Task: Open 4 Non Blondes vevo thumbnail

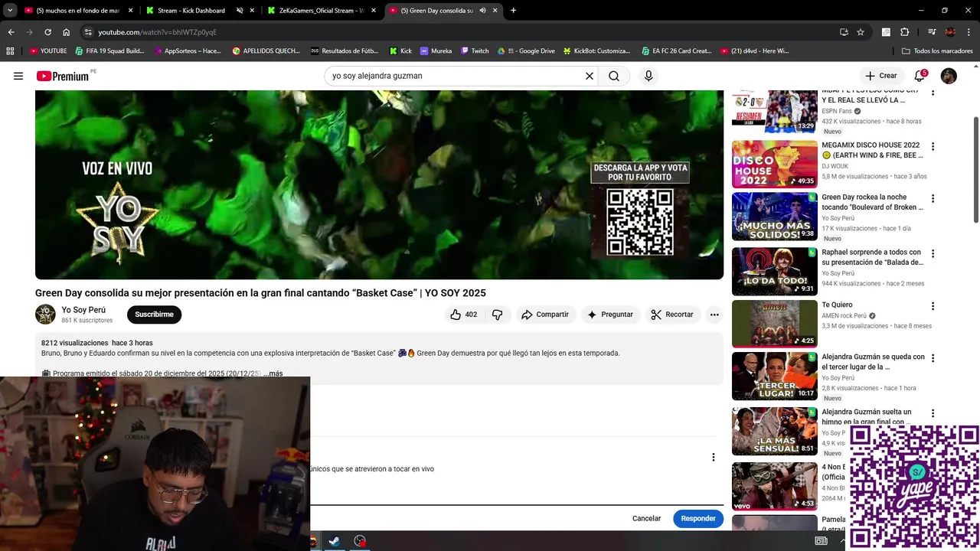Action: [775, 486]
